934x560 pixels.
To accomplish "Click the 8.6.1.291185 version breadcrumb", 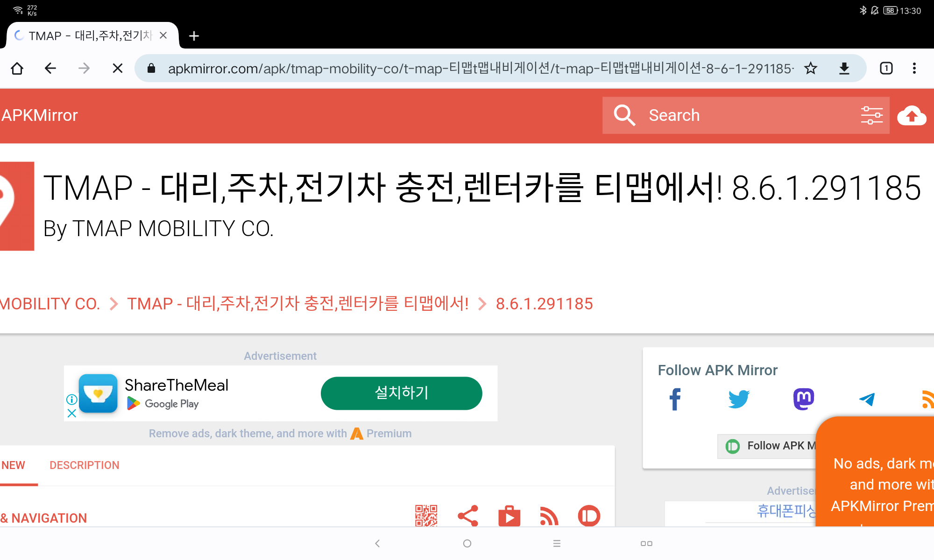I will coord(544,304).
